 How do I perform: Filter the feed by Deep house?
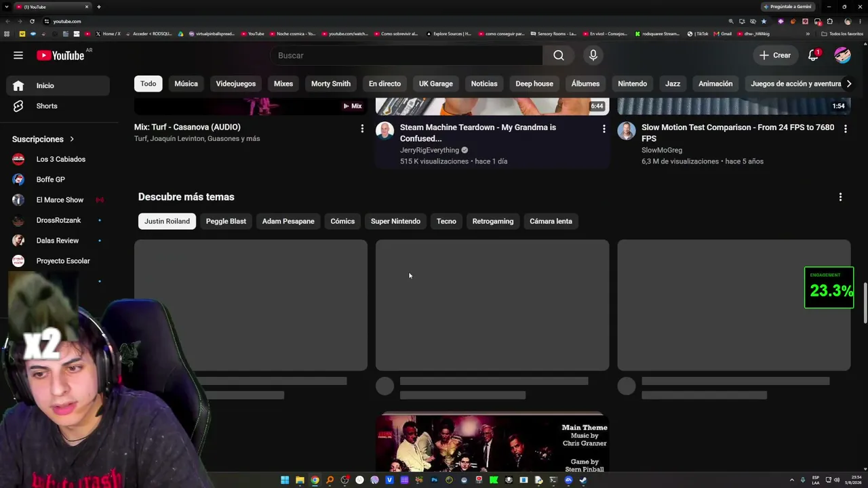[534, 84]
